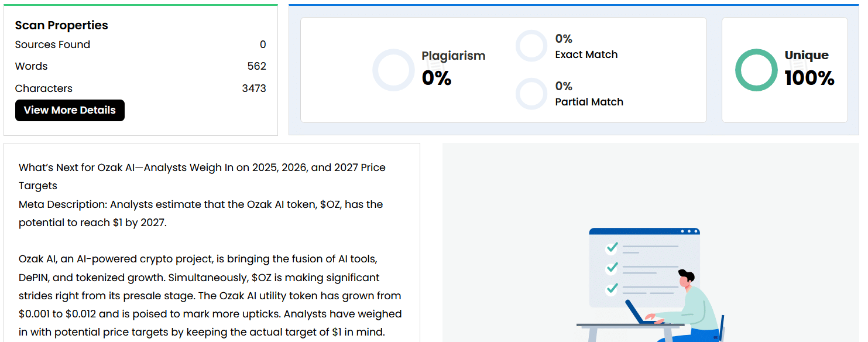Click the Words count 562
The width and height of the screenshot is (868, 342).
coord(256,66)
